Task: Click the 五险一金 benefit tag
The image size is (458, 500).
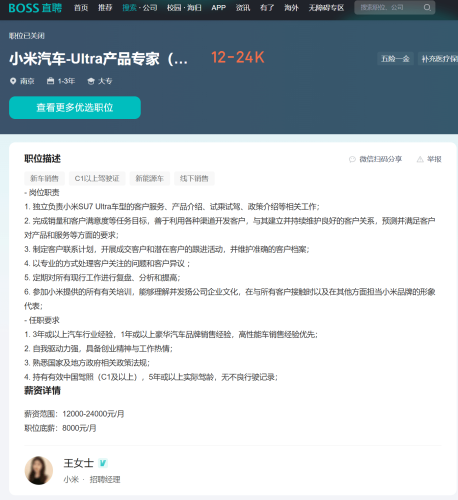Action: click(395, 59)
